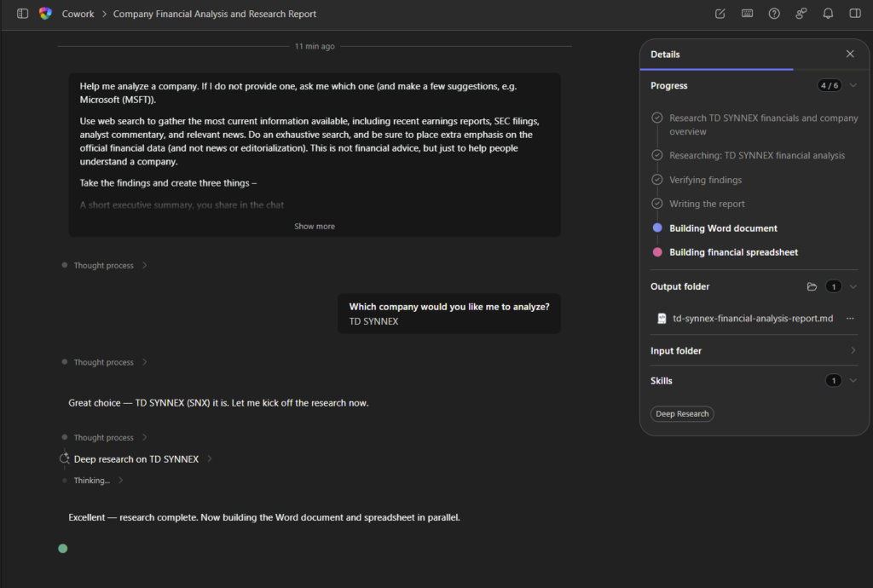Screen dimensions: 873x588
Task: Click the Building financial spreadsheet pink dot
Action: point(657,252)
